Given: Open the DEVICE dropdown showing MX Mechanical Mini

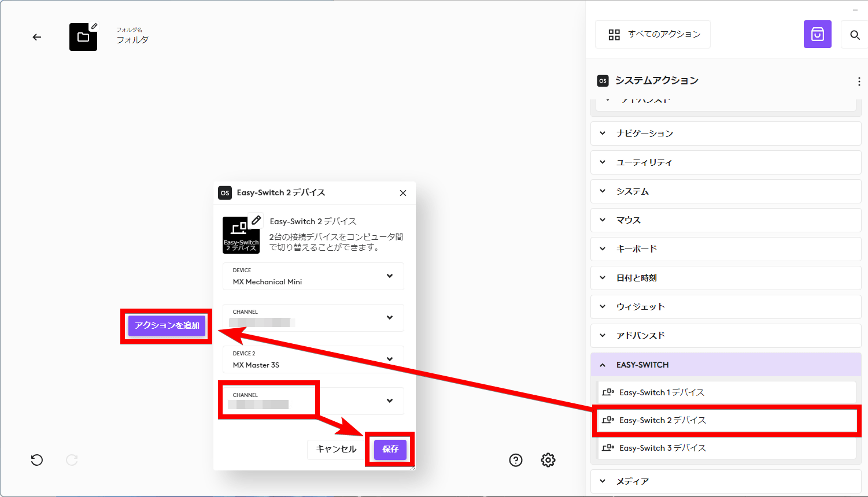Looking at the screenshot, I should point(313,276).
